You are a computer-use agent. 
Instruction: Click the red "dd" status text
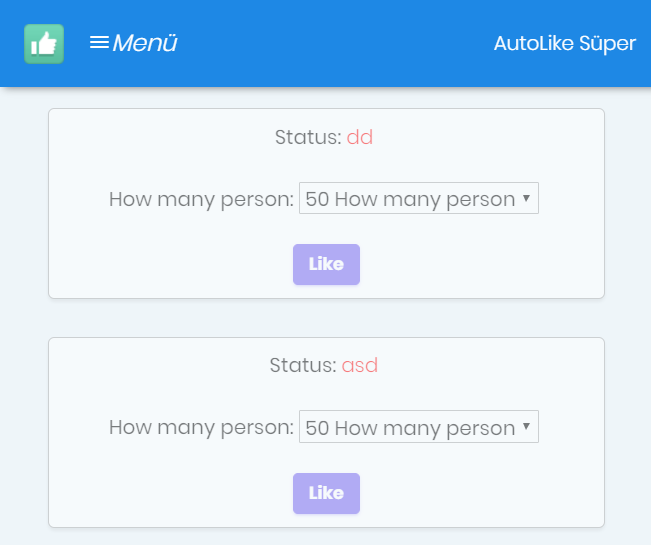pyautogui.click(x=360, y=138)
